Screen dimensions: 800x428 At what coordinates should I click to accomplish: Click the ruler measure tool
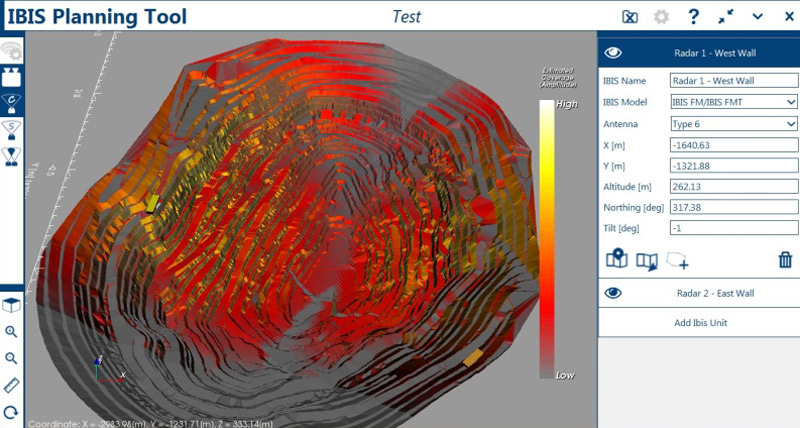11,385
